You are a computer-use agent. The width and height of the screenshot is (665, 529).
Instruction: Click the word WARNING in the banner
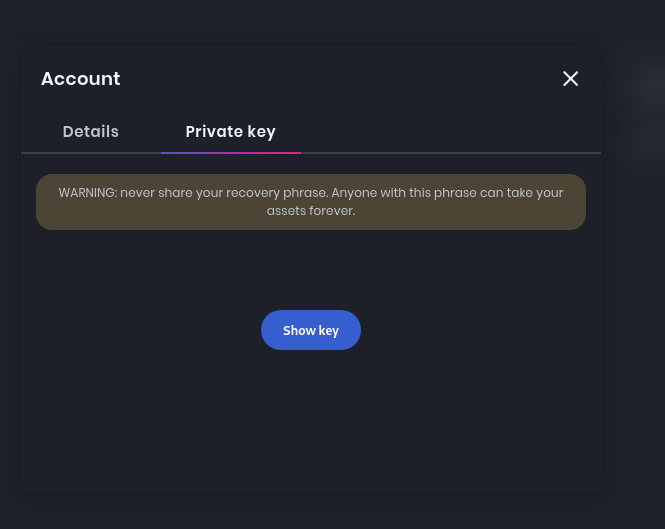tap(87, 192)
